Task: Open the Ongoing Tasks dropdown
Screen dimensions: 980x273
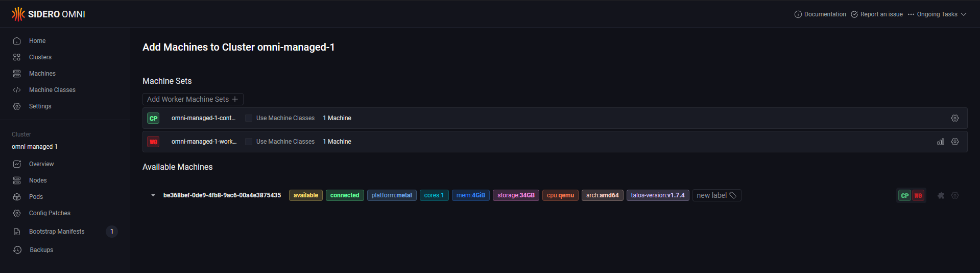Action: tap(937, 14)
